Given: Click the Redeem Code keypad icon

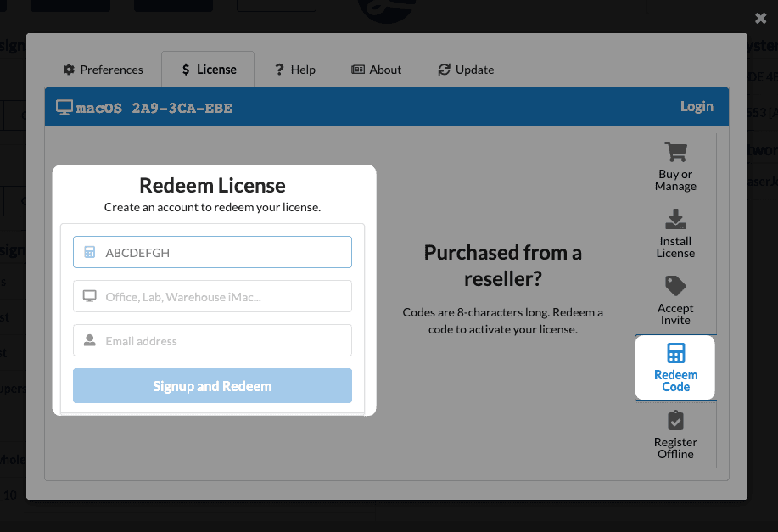Looking at the screenshot, I should click(x=675, y=351).
